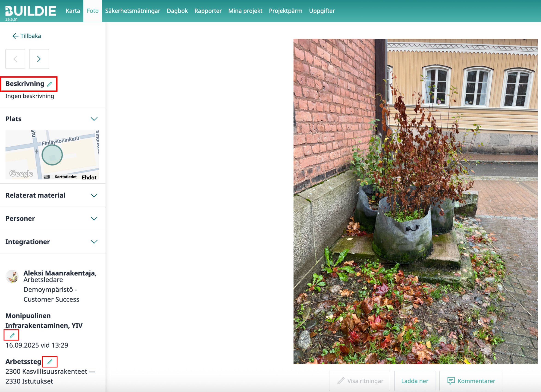Edit Arbetssteg with the pencil icon
The height and width of the screenshot is (392, 541).
pyautogui.click(x=50, y=362)
